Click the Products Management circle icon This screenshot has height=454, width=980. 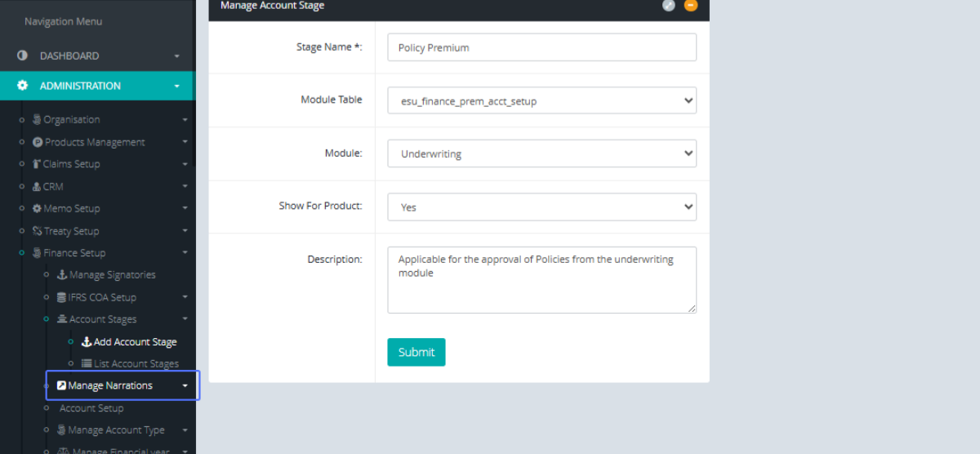(x=38, y=142)
